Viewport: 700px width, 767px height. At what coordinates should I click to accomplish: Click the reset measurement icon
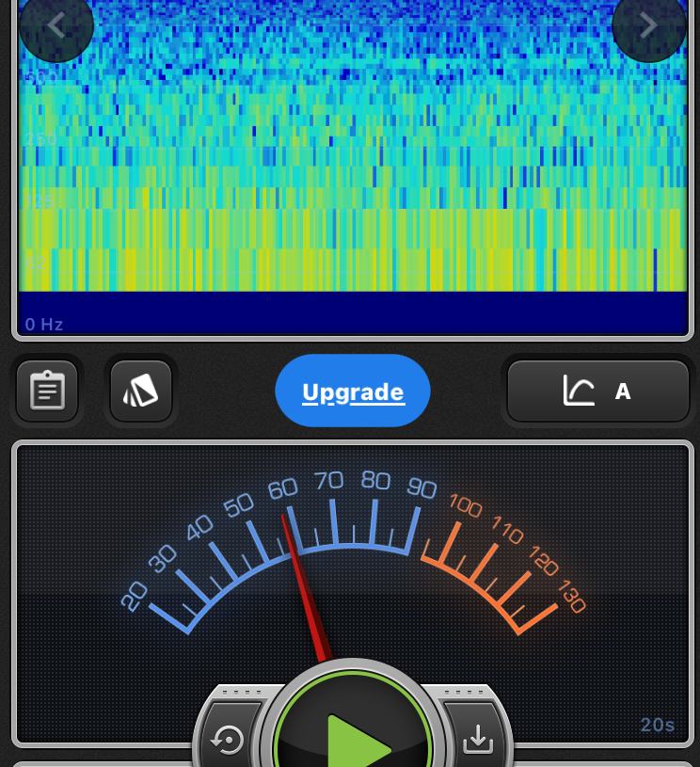click(x=228, y=741)
